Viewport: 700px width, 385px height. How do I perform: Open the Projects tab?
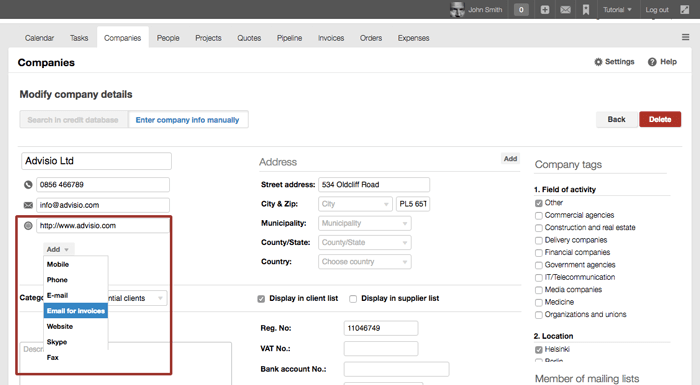[208, 38]
